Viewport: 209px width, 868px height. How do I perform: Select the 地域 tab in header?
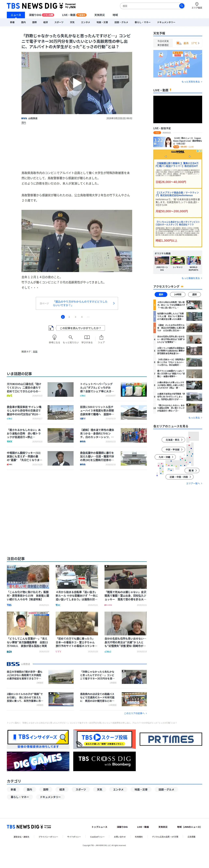click(x=115, y=15)
